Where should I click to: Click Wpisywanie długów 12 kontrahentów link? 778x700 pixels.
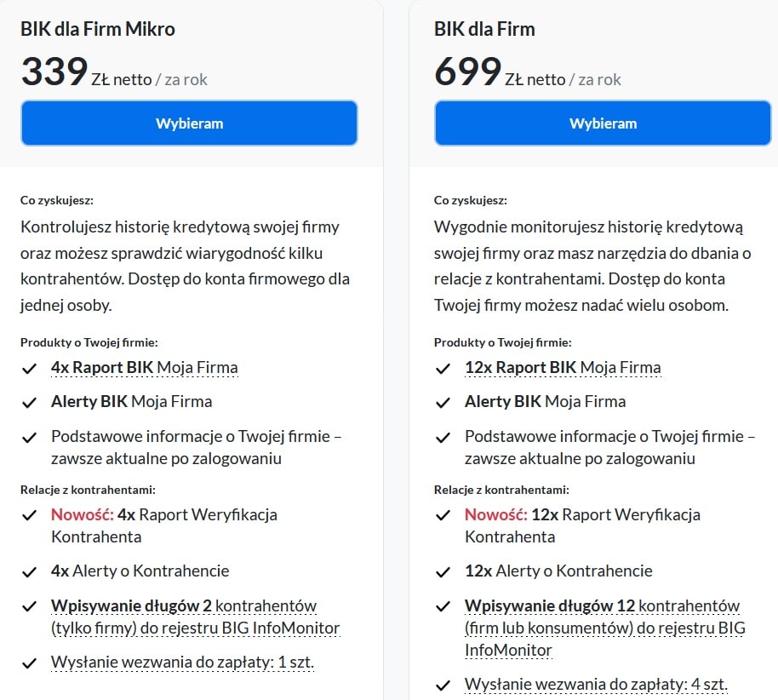coord(602,606)
